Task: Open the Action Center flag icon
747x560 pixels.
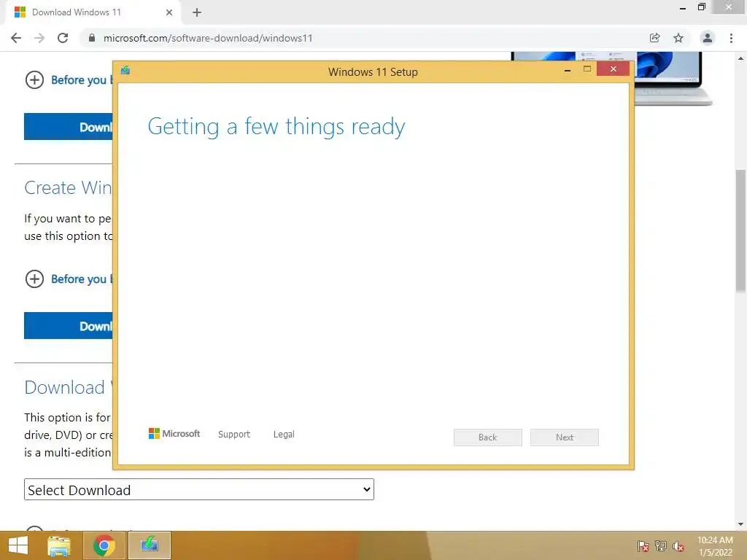Action: (x=643, y=546)
